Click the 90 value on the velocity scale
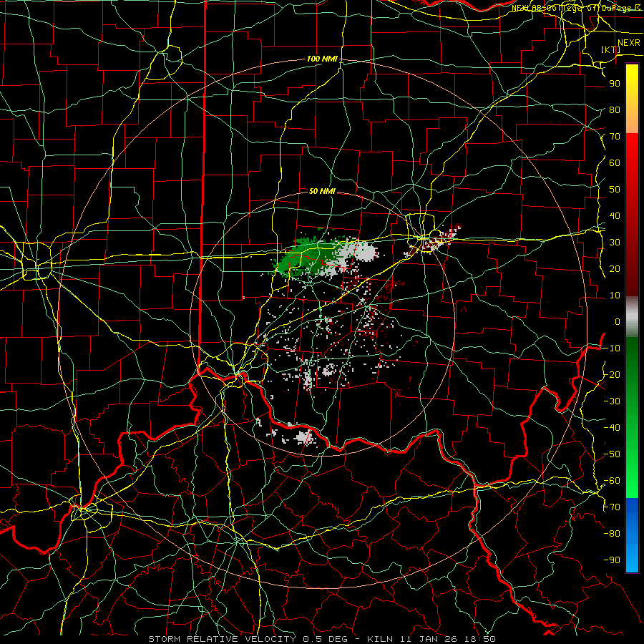 click(615, 84)
